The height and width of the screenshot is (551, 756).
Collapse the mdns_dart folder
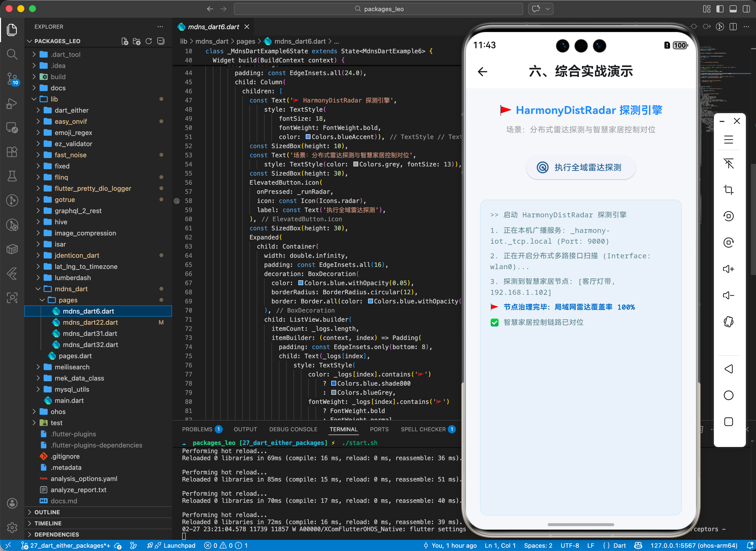(71, 289)
